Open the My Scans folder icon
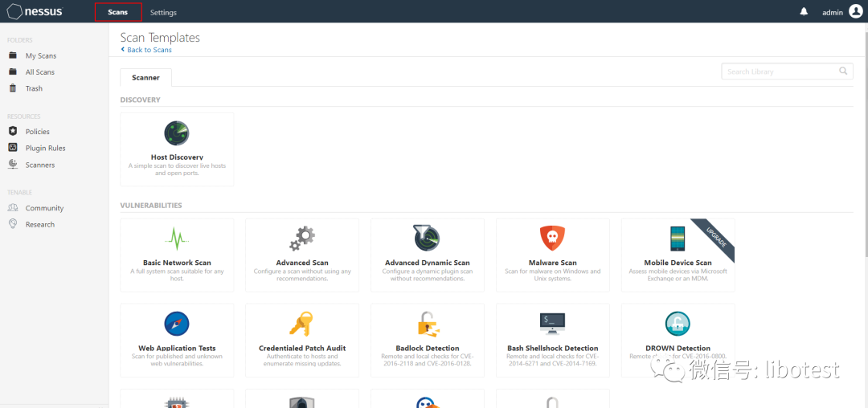The height and width of the screenshot is (408, 868). click(13, 55)
